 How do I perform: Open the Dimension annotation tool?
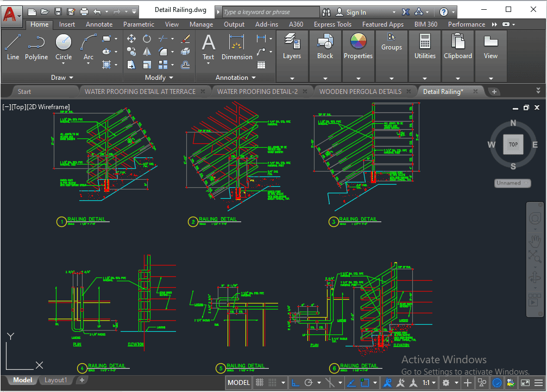point(237,46)
